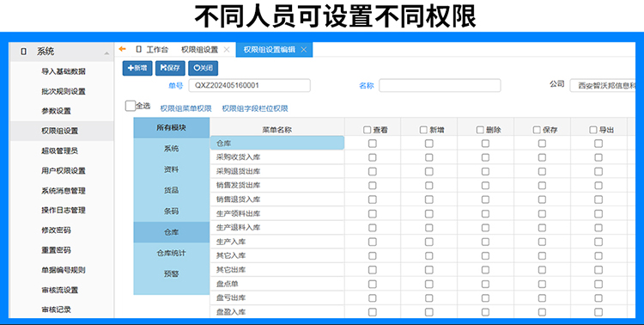The height and width of the screenshot is (325, 644).
Task: Click the orange back arrow icon
Action: 122,49
